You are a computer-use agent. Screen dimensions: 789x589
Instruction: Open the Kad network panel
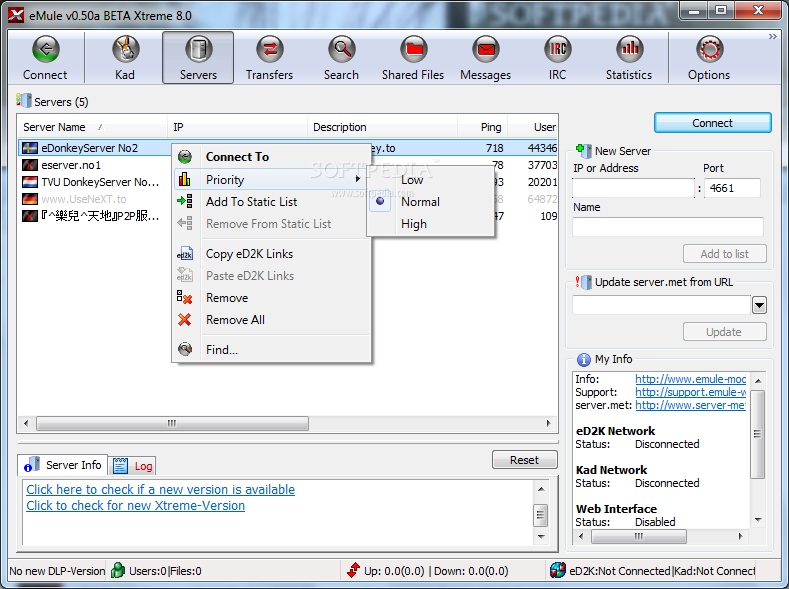[125, 57]
